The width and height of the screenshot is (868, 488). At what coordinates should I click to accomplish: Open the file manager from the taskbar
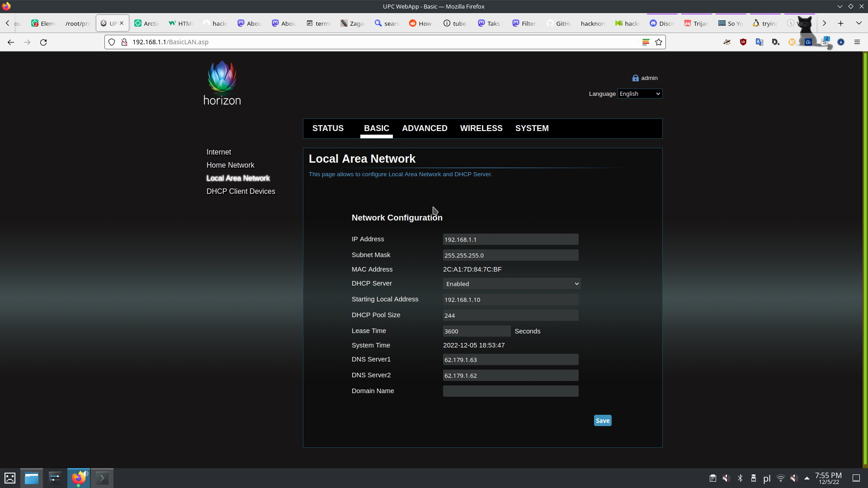[32, 478]
